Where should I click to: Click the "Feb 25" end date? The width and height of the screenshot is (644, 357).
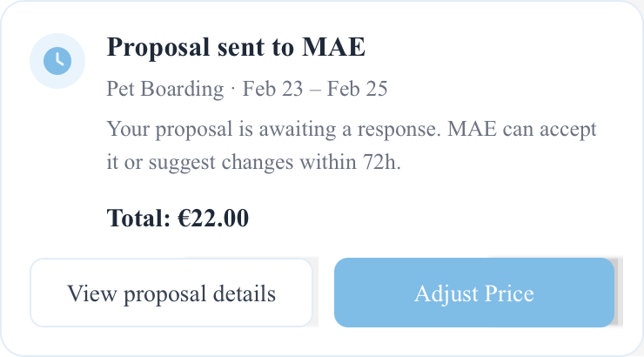[357, 89]
